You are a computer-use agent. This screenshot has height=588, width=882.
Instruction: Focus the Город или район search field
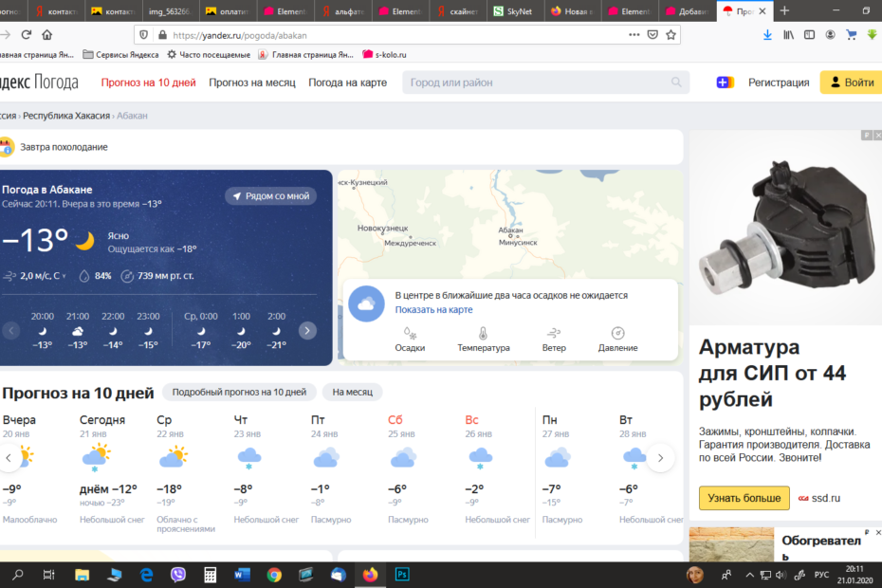(x=545, y=83)
